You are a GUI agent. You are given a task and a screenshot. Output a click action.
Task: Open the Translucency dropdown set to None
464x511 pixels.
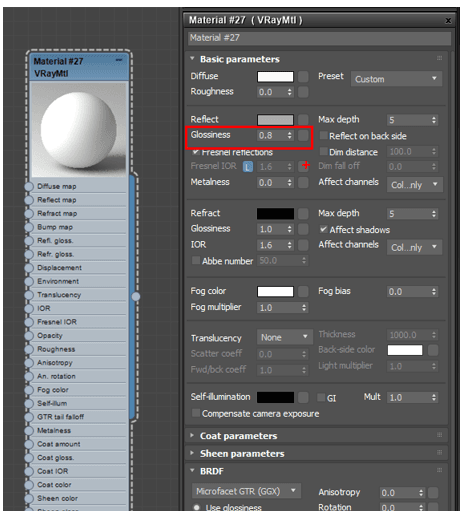coord(285,337)
